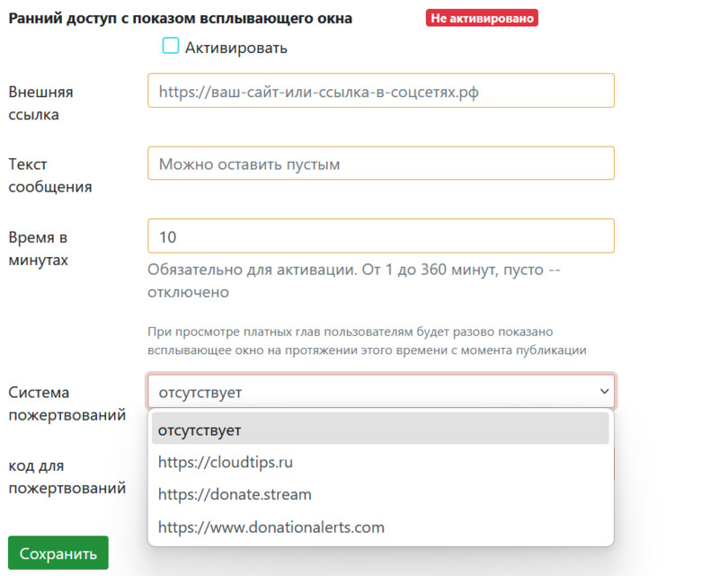This screenshot has width=728, height=576.
Task: Click the Текст сообщения input field
Action: 380,164
